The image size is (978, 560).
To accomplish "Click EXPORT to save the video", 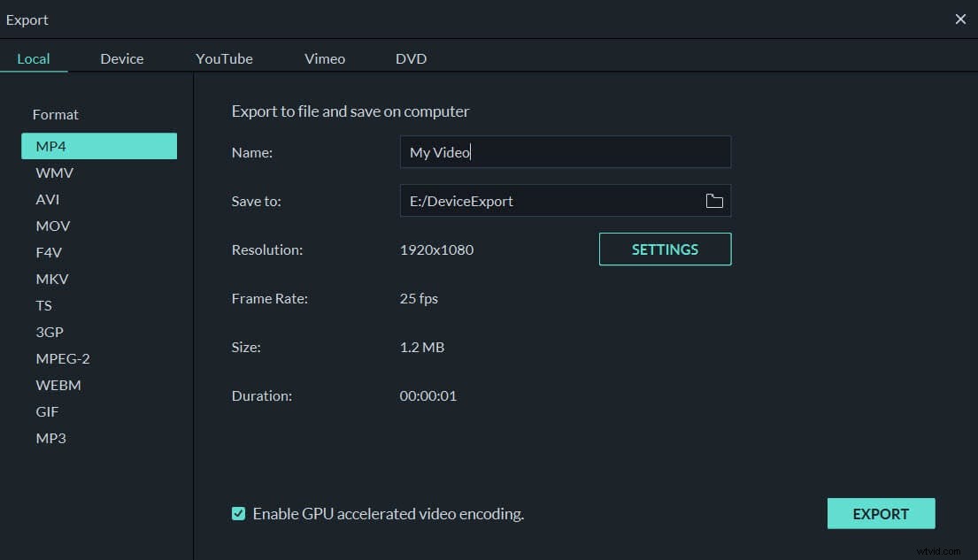I will [881, 513].
